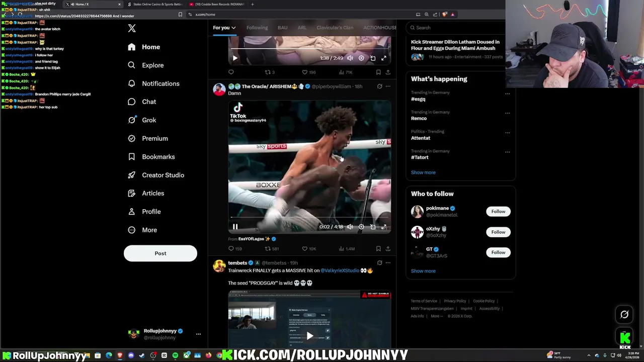The width and height of the screenshot is (644, 362).
Task: Play the top video at 1:38
Action: [235, 58]
